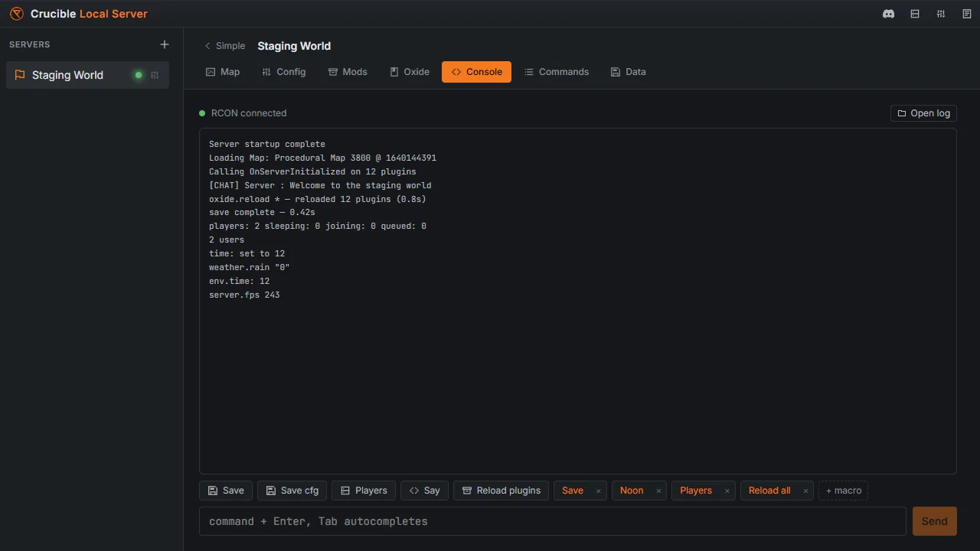The height and width of the screenshot is (551, 980).
Task: Click the Send button
Action: point(935,521)
